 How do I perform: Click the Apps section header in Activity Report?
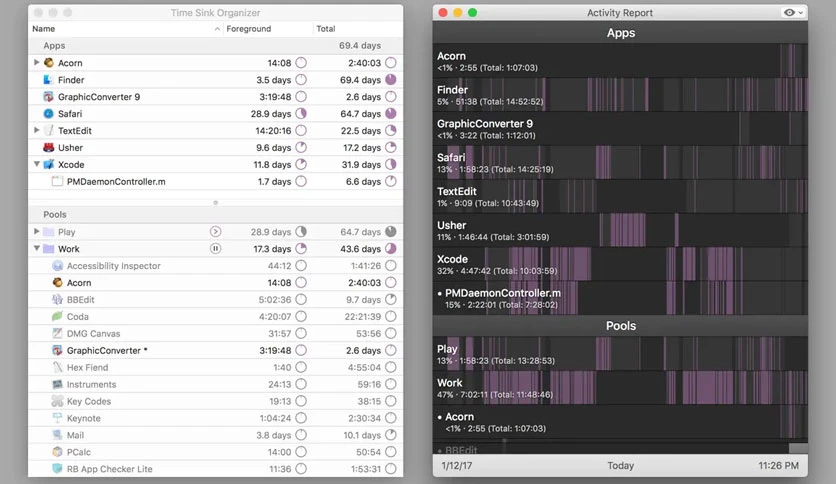tap(620, 33)
